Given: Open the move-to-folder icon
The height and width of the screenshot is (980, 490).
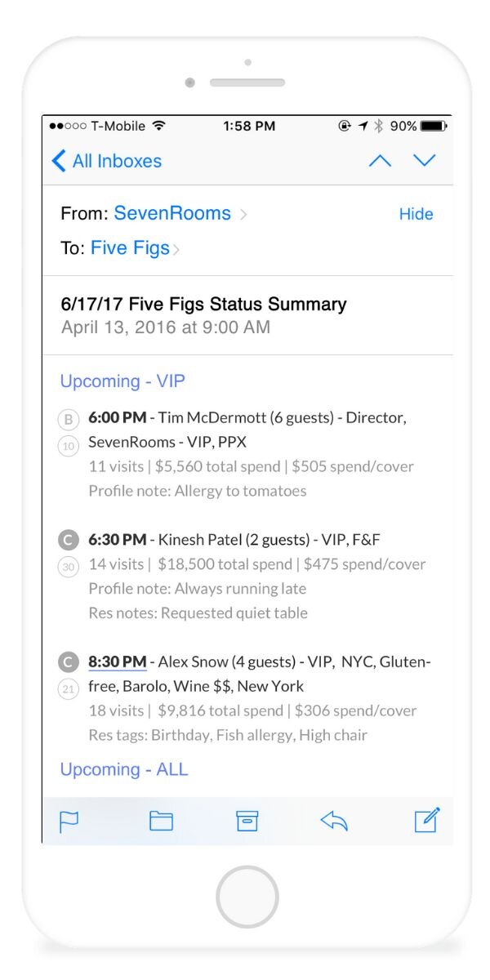Looking at the screenshot, I should pos(161,821).
